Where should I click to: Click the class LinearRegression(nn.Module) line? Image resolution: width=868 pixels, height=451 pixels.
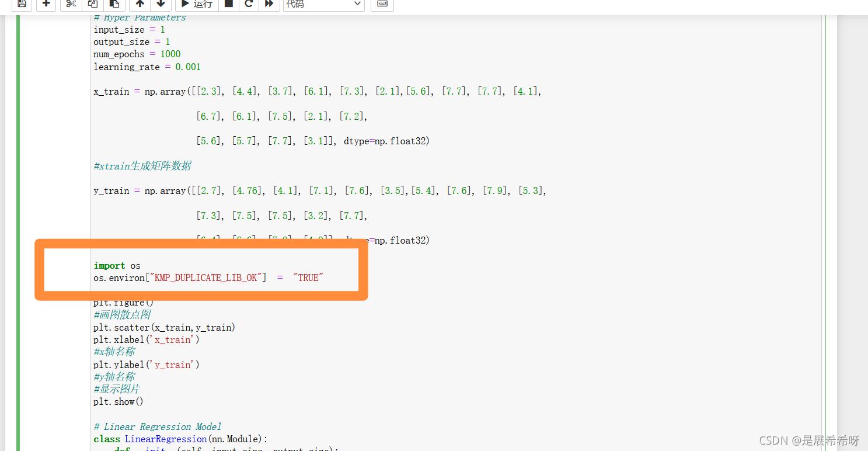(180, 439)
